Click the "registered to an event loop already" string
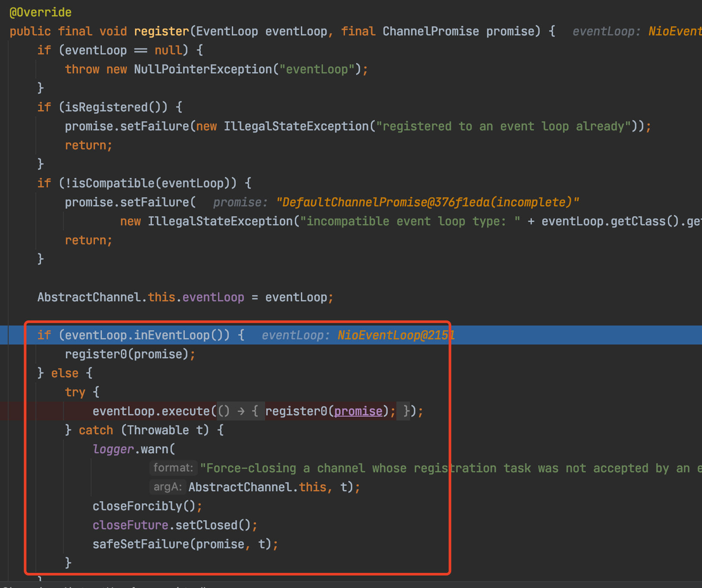Viewport: 702px width, 588px height. 503,126
